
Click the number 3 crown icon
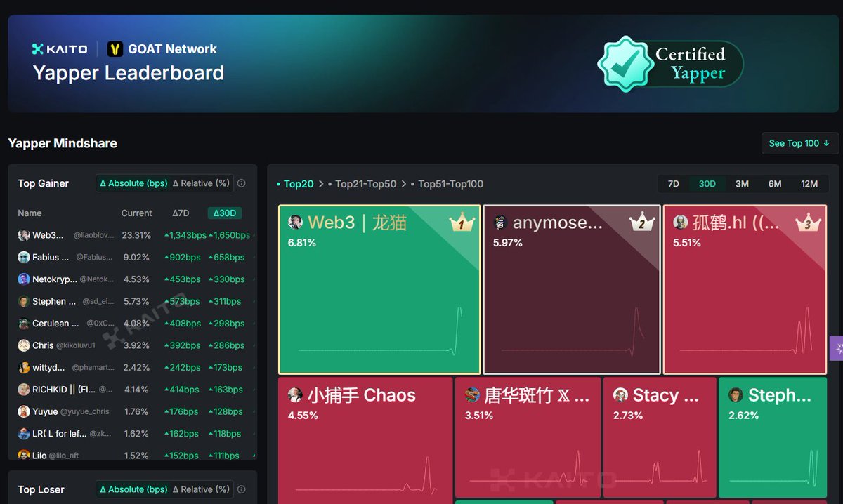click(808, 223)
